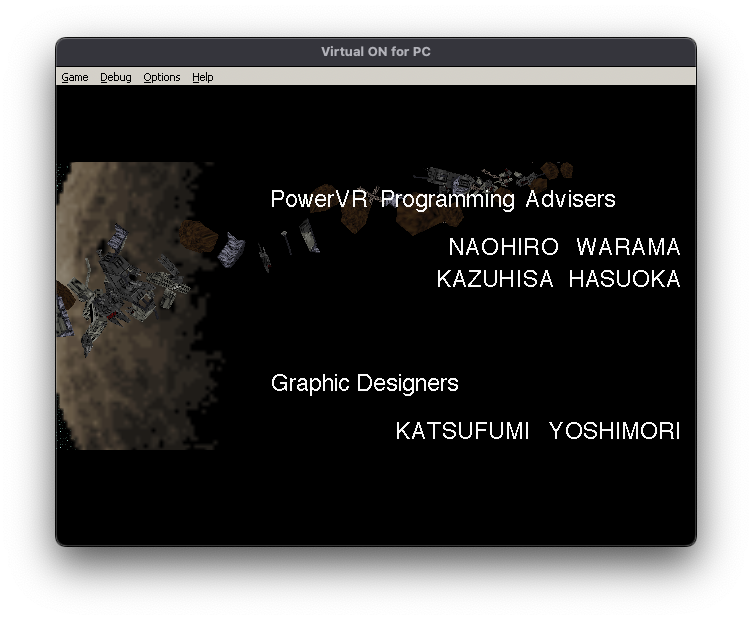Open the Game menu
Image resolution: width=752 pixels, height=620 pixels.
pos(75,77)
